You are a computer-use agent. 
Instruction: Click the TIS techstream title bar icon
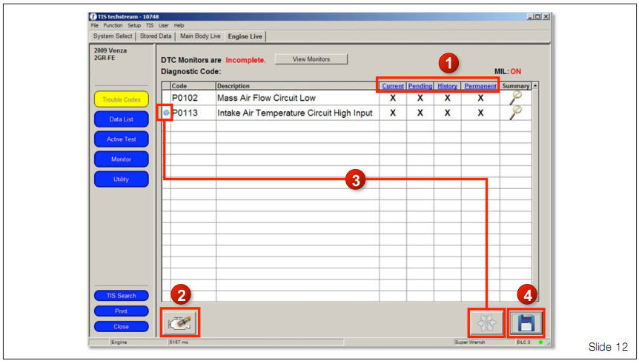coord(93,17)
